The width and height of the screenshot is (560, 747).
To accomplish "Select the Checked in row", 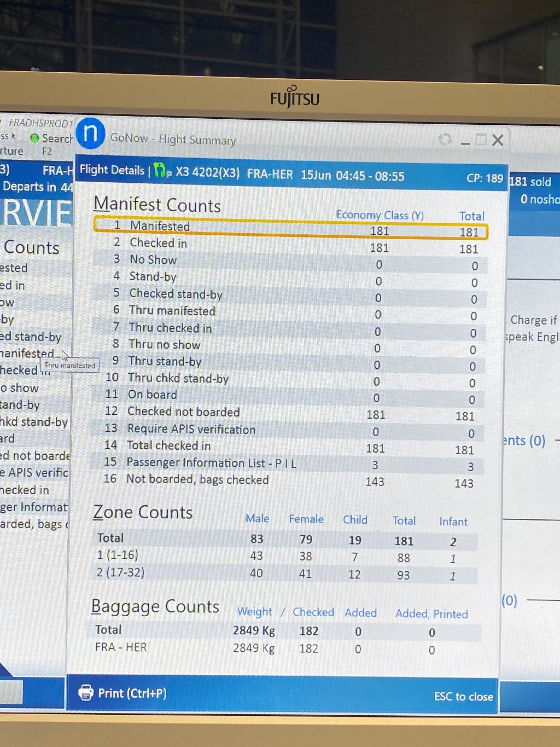I will pos(289,244).
